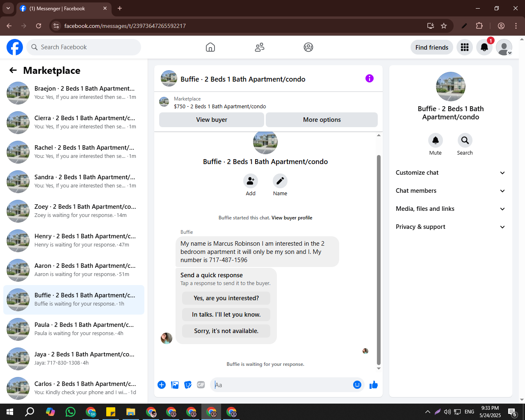The width and height of the screenshot is (525, 420).
Task: Open Rachel conversation
Action: [x=74, y=152]
